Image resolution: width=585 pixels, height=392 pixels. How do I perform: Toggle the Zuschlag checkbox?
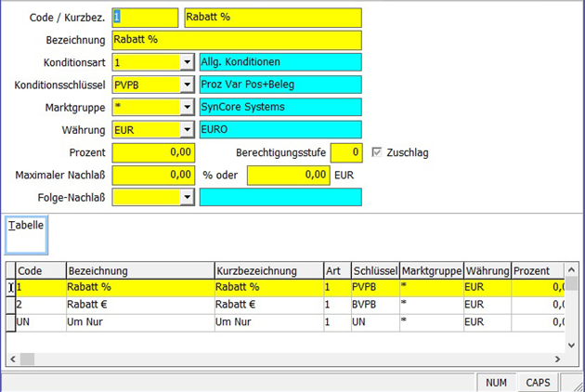coord(377,152)
